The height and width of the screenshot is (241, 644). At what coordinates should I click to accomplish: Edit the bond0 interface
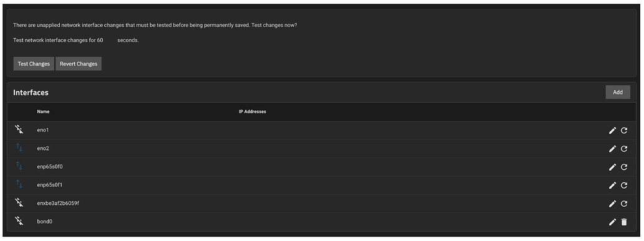[612, 222]
